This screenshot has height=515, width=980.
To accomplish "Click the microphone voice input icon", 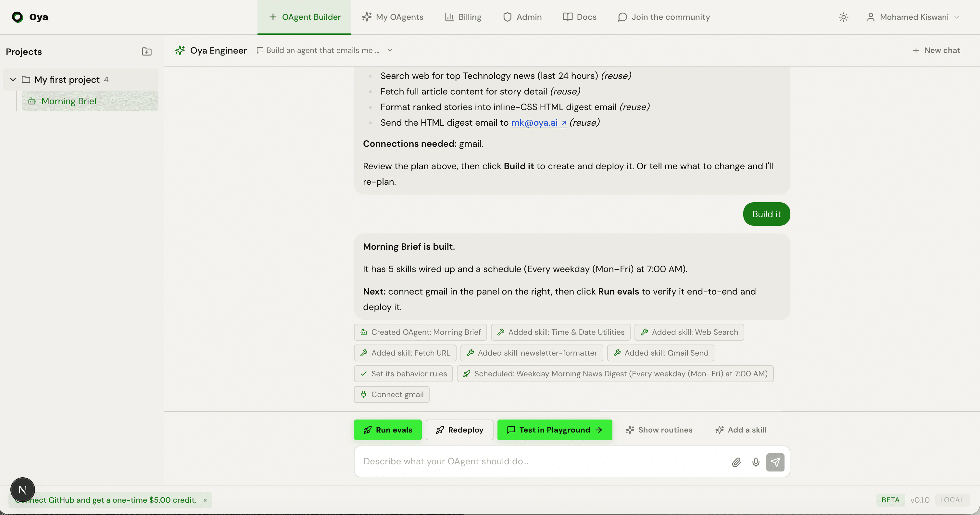I will coord(756,462).
